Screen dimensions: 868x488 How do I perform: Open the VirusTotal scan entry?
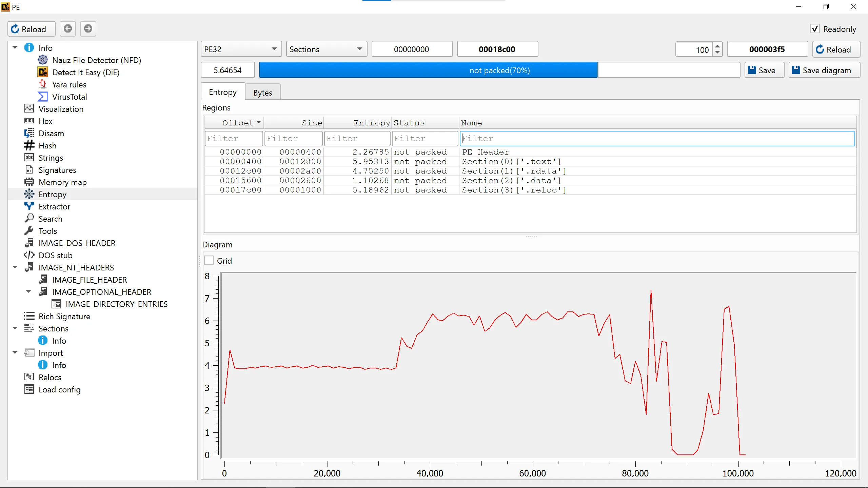[69, 97]
